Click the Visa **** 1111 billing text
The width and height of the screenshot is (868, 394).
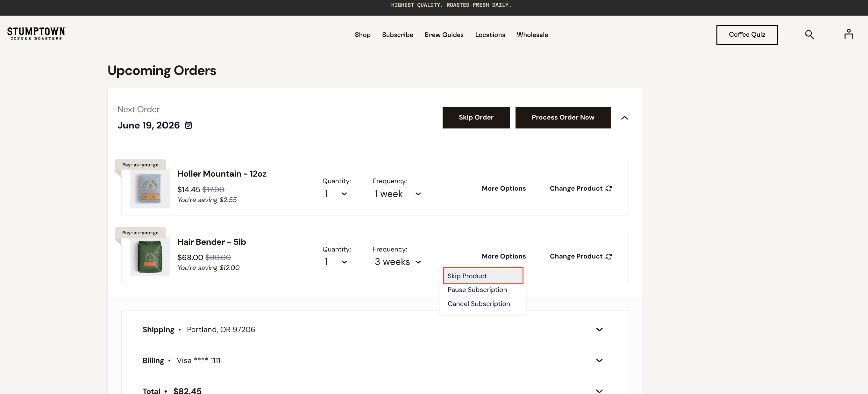coord(198,360)
